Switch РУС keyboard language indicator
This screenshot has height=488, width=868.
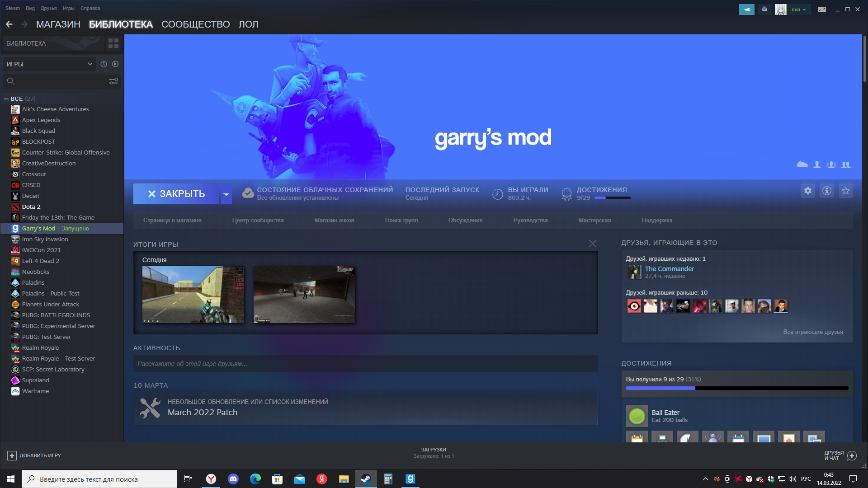(x=806, y=479)
